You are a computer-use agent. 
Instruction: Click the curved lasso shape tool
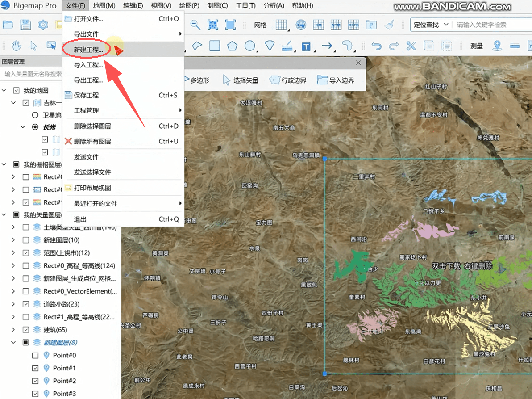pyautogui.click(x=347, y=46)
